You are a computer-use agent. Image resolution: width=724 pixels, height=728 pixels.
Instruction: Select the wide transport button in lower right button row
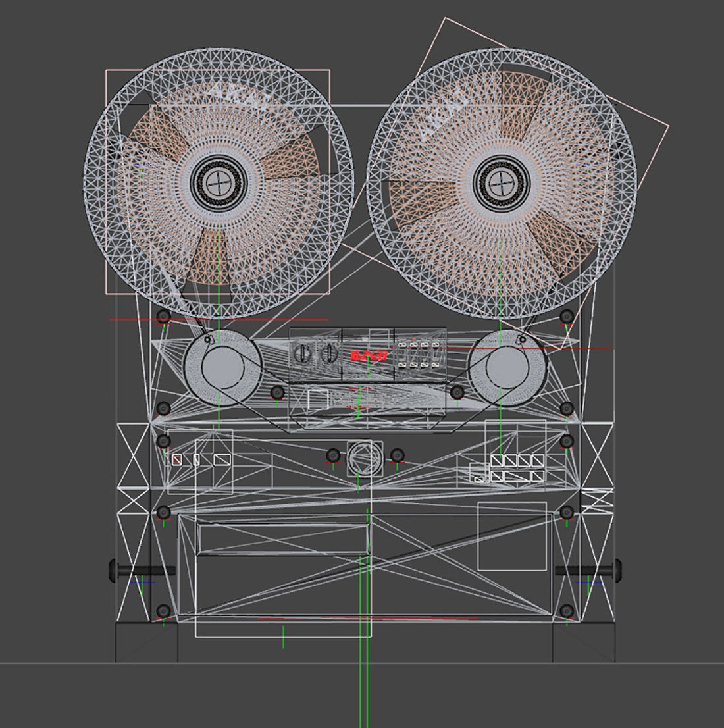click(517, 477)
